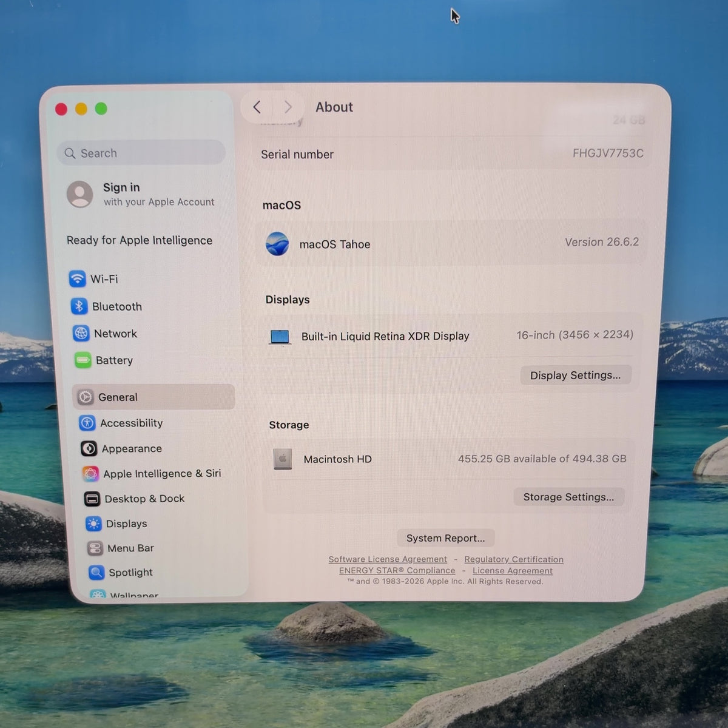Open Battery settings
The image size is (728, 728).
click(104, 360)
